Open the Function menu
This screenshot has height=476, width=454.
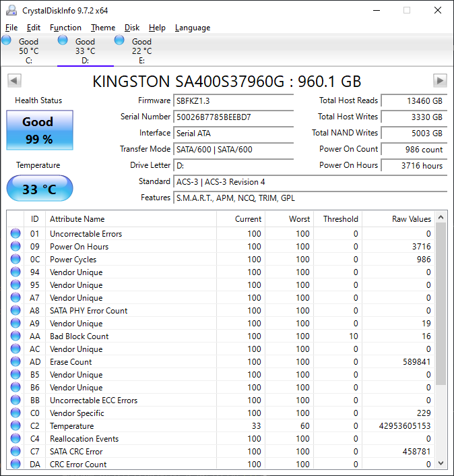[x=65, y=28]
